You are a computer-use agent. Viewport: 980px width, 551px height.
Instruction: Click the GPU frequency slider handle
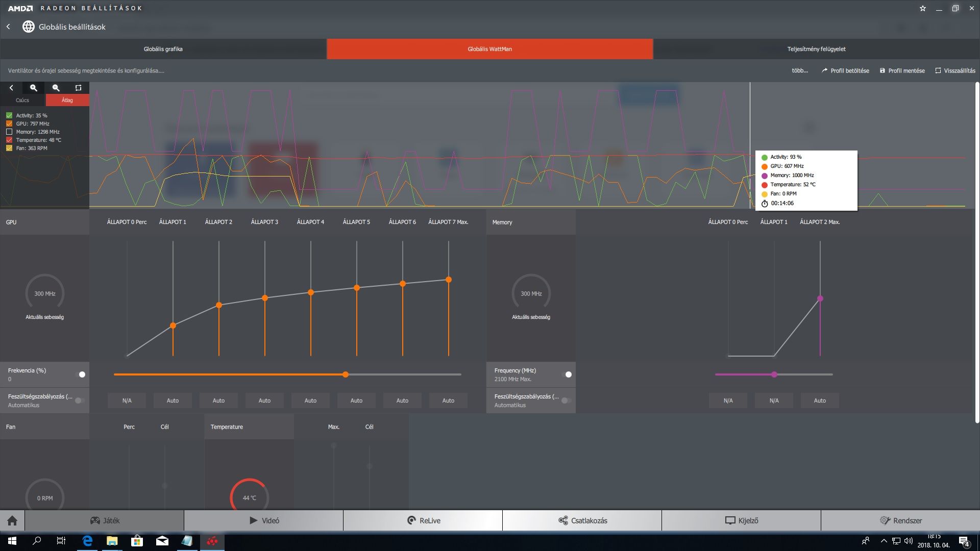click(x=346, y=374)
